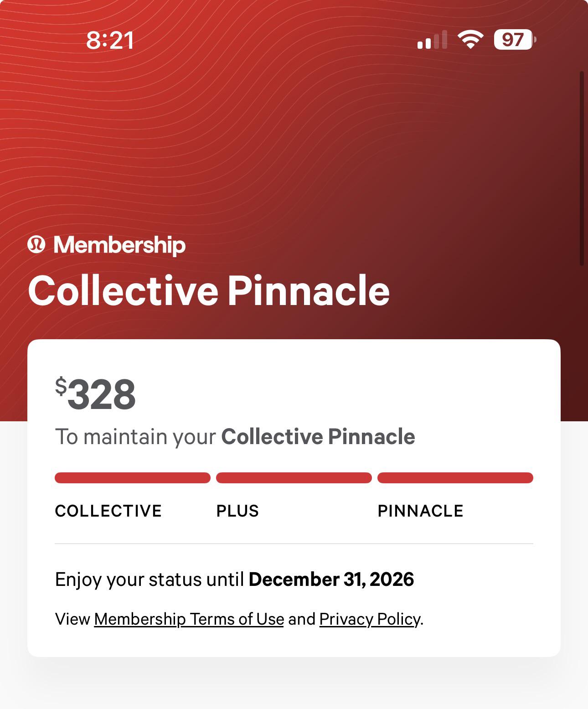Tap the last red progress bar segment

pyautogui.click(x=455, y=478)
